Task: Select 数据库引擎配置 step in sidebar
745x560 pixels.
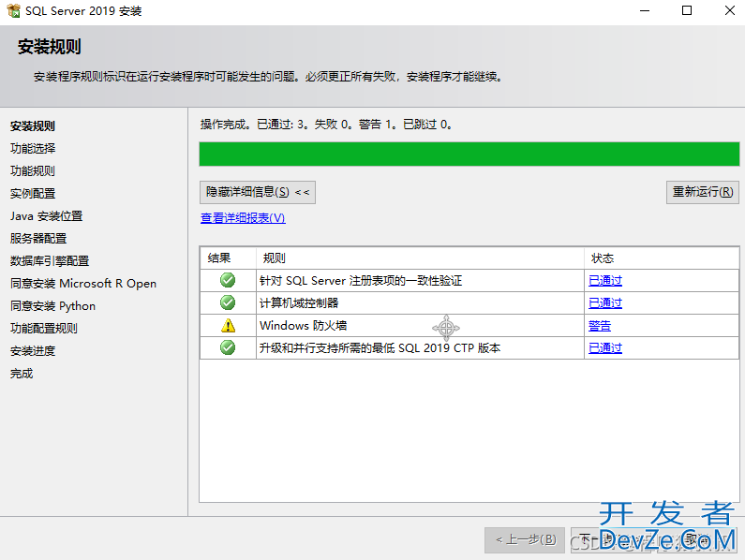Action: tap(50, 260)
